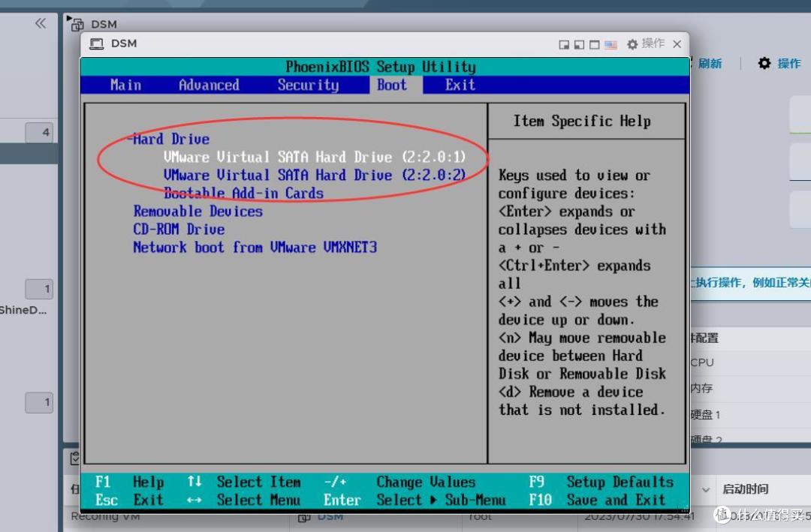Click Esc Exit in the BIOS footer
Image resolution: width=811 pixels, height=532 pixels.
129,500
